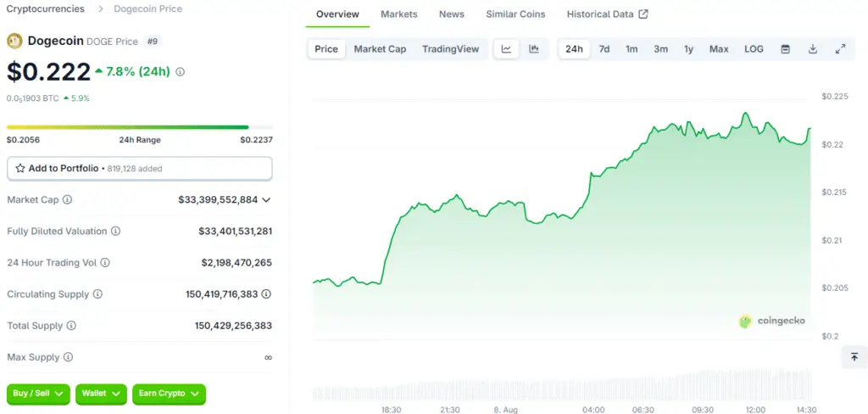Open the Market Cap info icon
The width and height of the screenshot is (868, 414).
tap(67, 199)
